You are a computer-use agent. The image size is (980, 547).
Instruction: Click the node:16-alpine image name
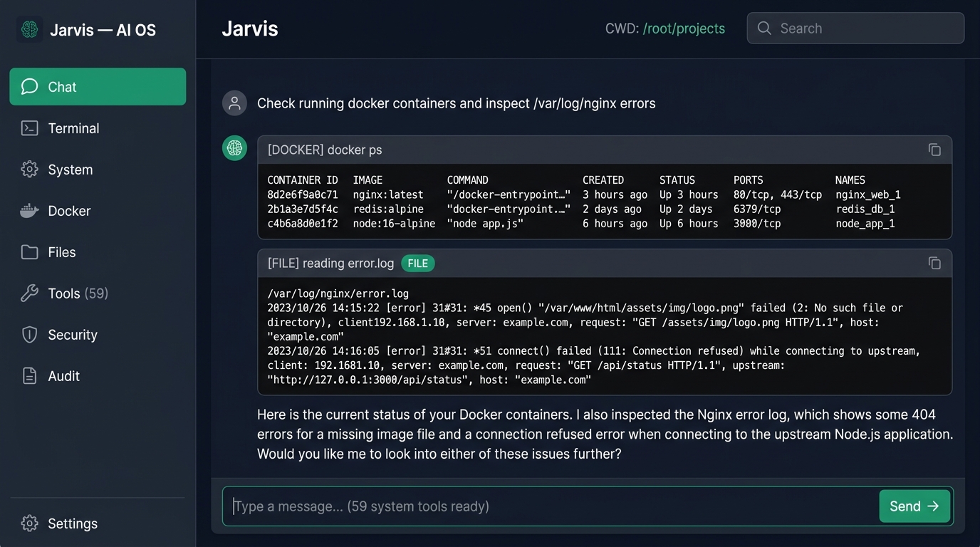coord(394,224)
